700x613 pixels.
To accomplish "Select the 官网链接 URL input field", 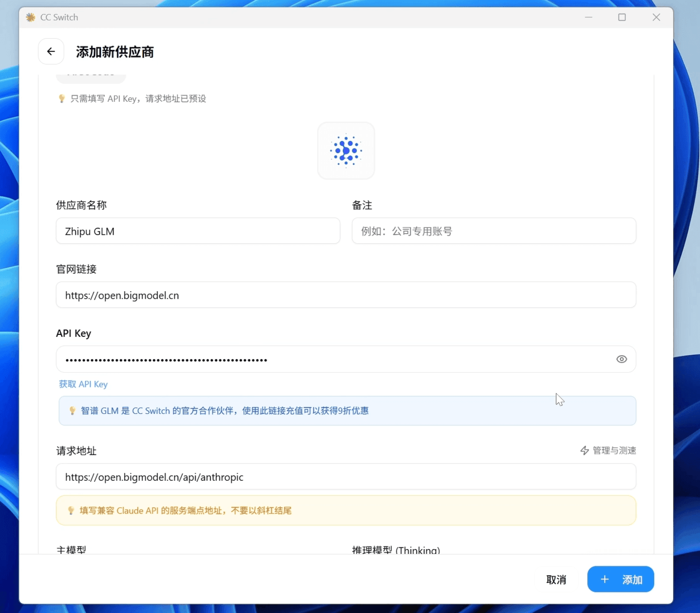I will pyautogui.click(x=346, y=295).
